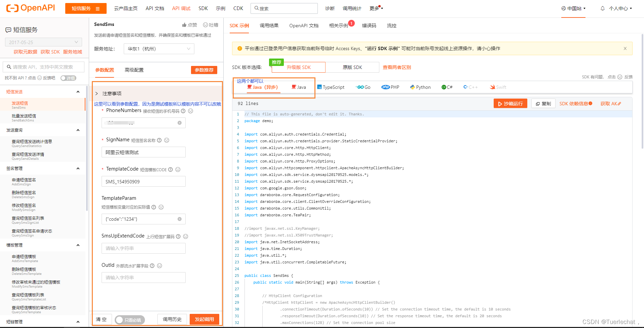Click the SDK feedback smiley icon
Screen dimensions: 644x328
pos(620,77)
